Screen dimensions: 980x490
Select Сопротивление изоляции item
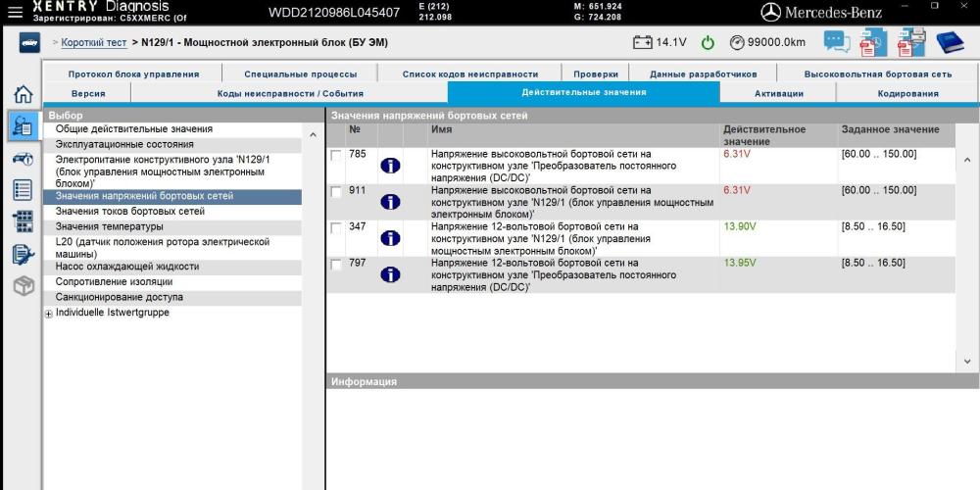171,282
